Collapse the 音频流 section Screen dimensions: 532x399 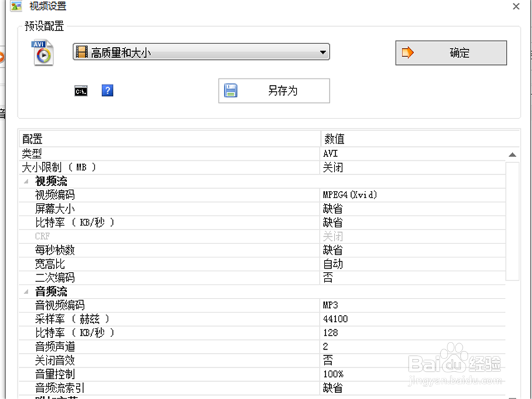(25, 291)
